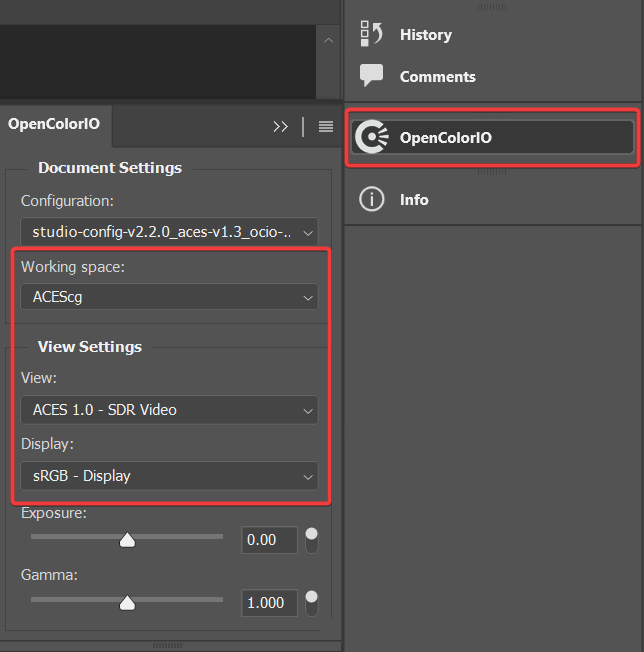
Task: Click the Info circle icon
Action: tap(371, 199)
